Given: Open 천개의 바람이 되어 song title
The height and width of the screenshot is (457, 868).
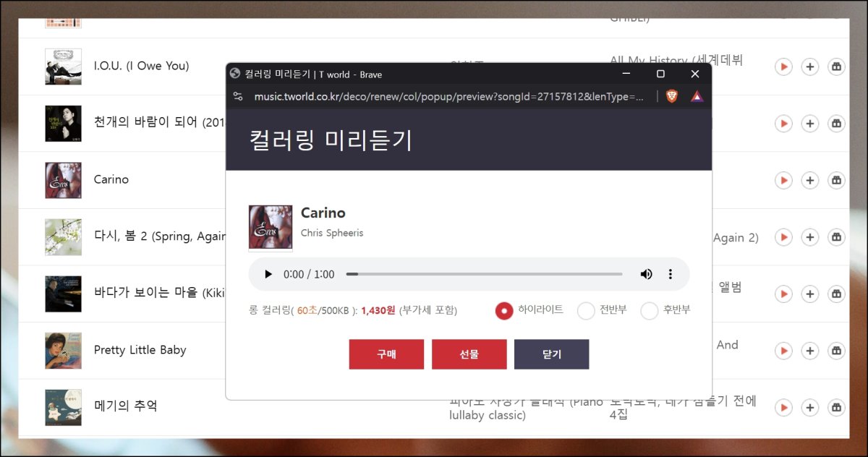Looking at the screenshot, I should 160,122.
